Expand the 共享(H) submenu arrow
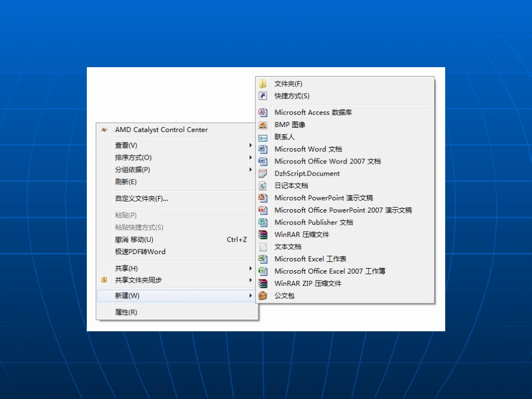 [250, 268]
